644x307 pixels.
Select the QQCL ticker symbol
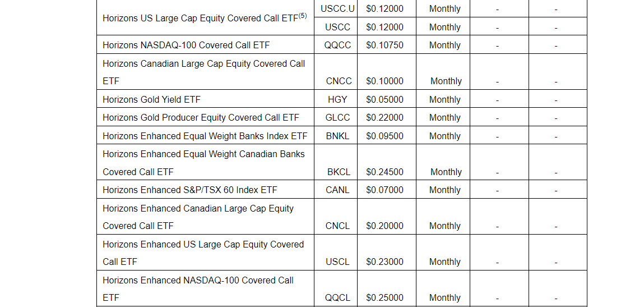[x=337, y=297]
